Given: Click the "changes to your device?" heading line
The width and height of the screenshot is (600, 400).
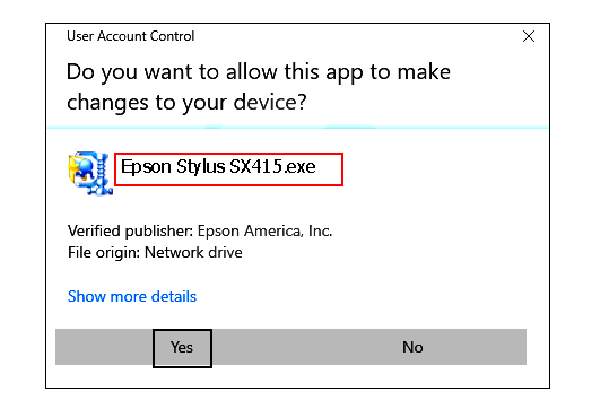Looking at the screenshot, I should coord(187,103).
